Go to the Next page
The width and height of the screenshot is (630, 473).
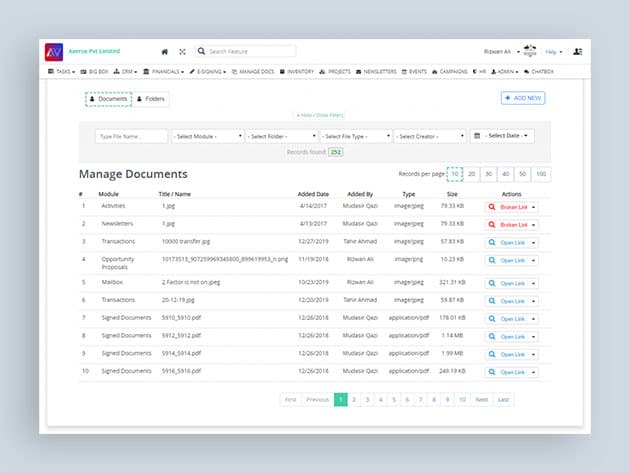[482, 399]
